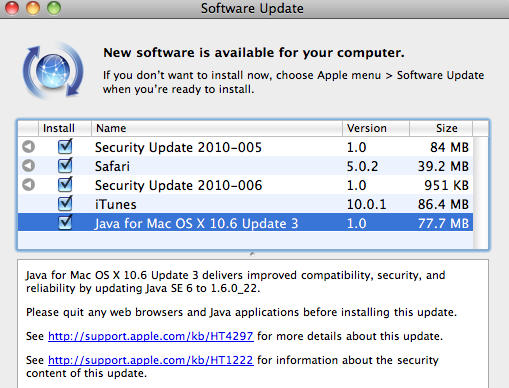Sort by the Install column header
The height and width of the screenshot is (388, 509).
pyautogui.click(x=65, y=128)
